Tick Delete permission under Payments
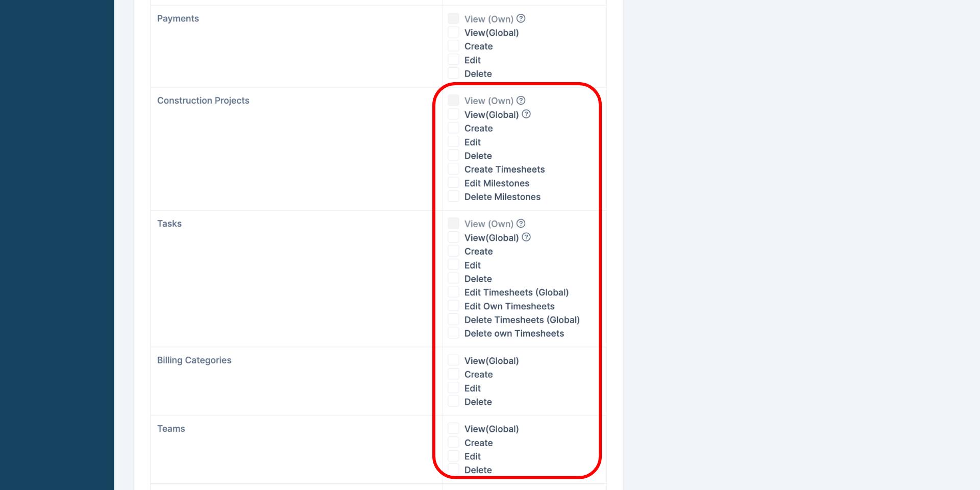 click(x=453, y=73)
